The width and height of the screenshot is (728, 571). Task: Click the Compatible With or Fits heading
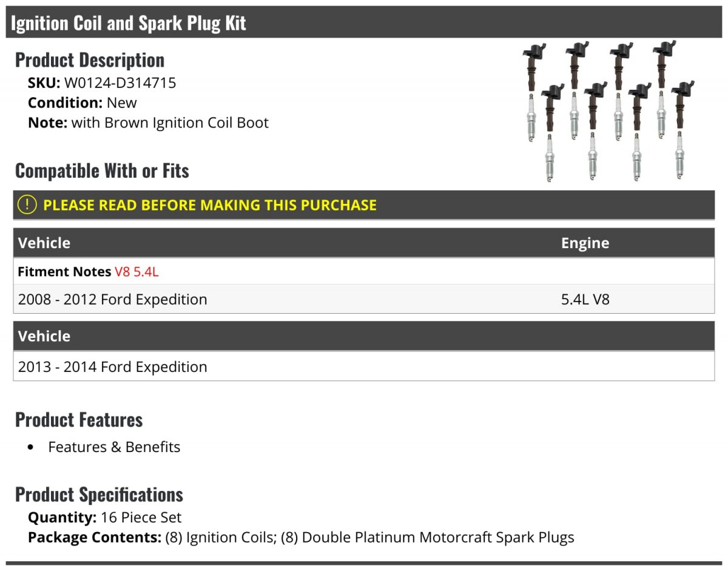[102, 171]
